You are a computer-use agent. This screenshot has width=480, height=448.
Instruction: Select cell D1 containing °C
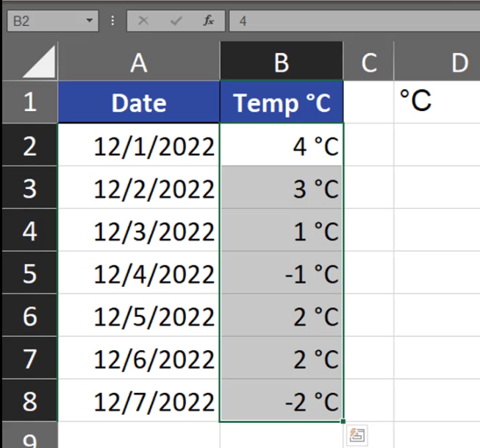pyautogui.click(x=437, y=102)
